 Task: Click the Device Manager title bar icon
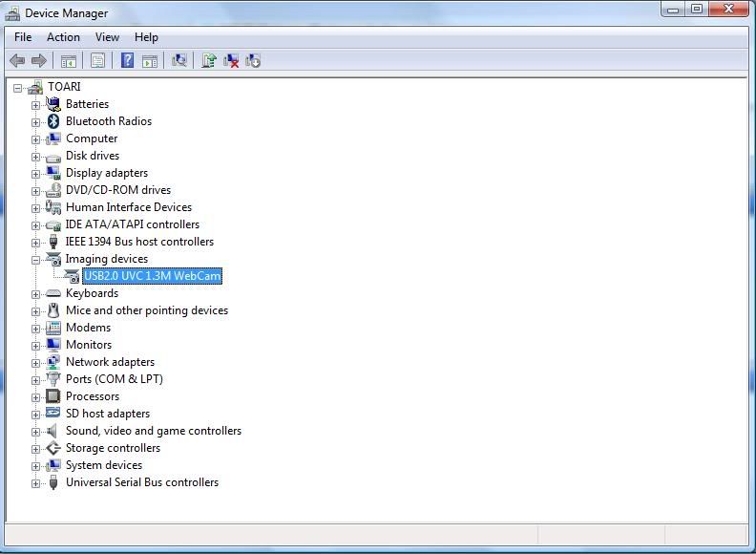[x=12, y=13]
